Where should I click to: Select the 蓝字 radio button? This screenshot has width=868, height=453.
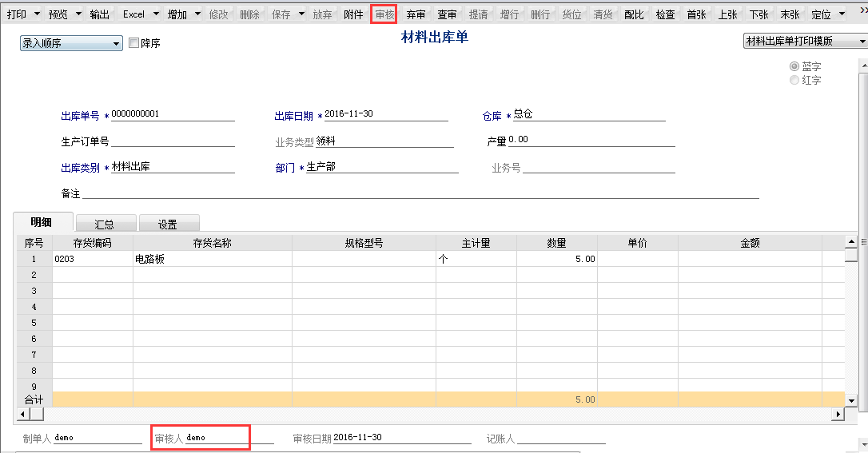[x=794, y=67]
